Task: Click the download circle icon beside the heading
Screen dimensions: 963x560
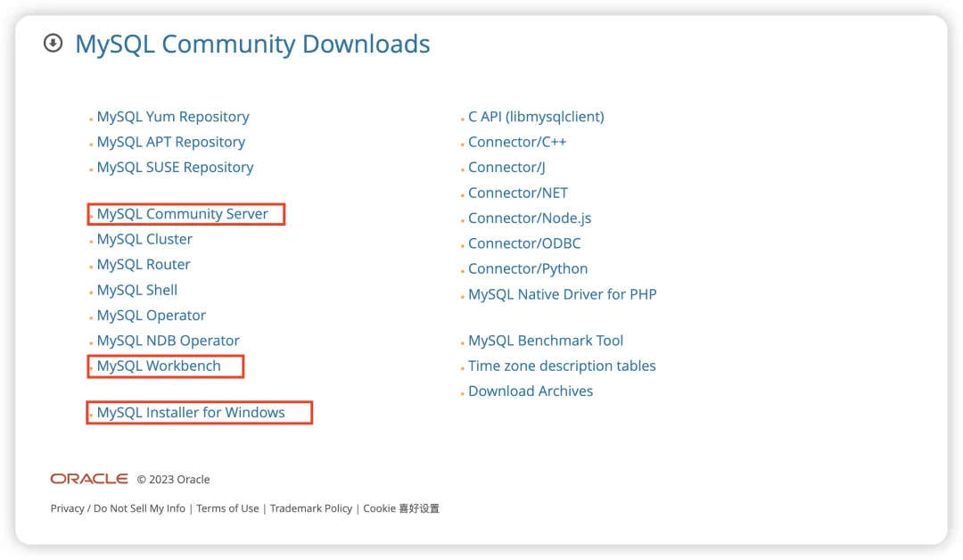Action: [53, 43]
